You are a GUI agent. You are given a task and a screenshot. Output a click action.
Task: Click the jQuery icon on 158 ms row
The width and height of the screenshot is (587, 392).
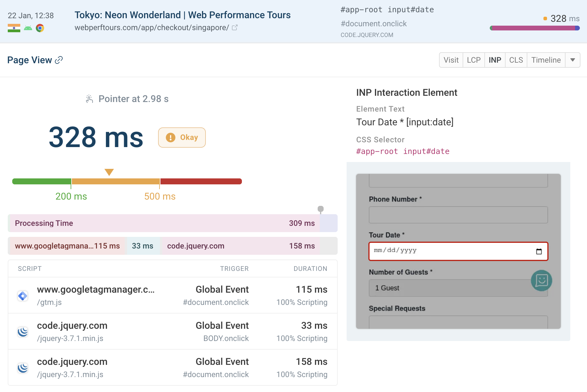(23, 368)
